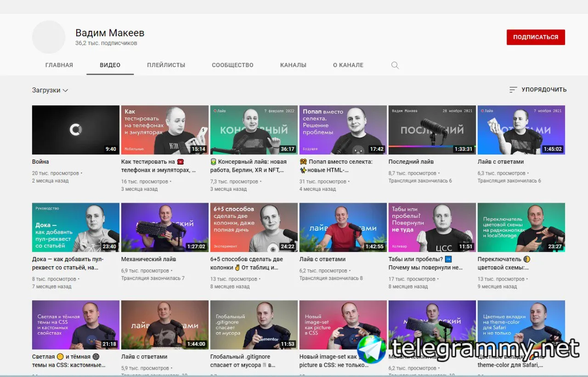Click the 20 тыс. просмотров view count
This screenshot has height=377, width=588.
point(56,173)
